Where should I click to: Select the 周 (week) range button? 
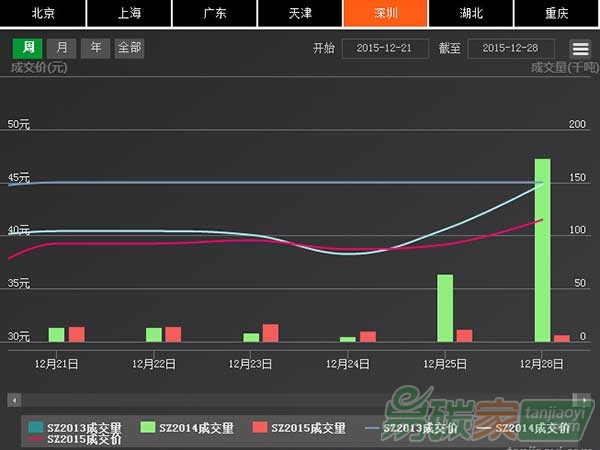(x=28, y=47)
